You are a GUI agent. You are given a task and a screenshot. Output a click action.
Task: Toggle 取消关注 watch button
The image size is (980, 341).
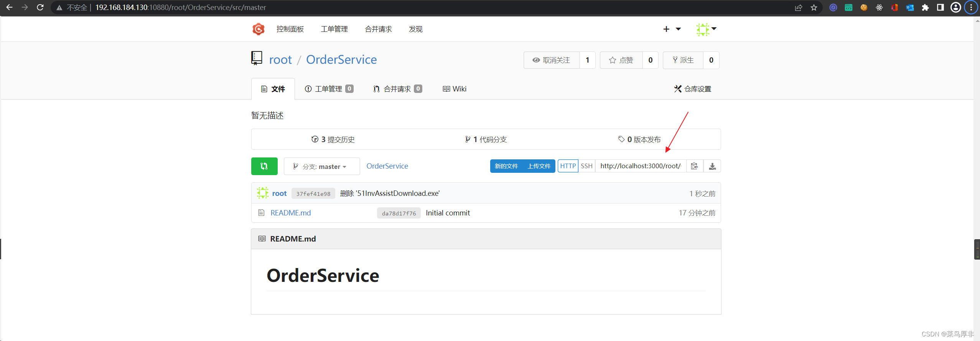552,60
